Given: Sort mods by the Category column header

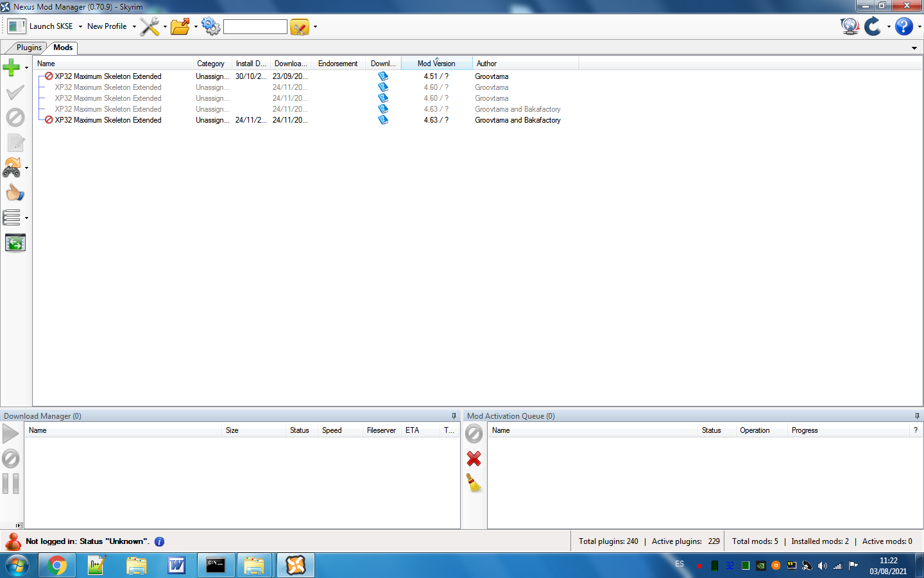Looking at the screenshot, I should [x=212, y=64].
